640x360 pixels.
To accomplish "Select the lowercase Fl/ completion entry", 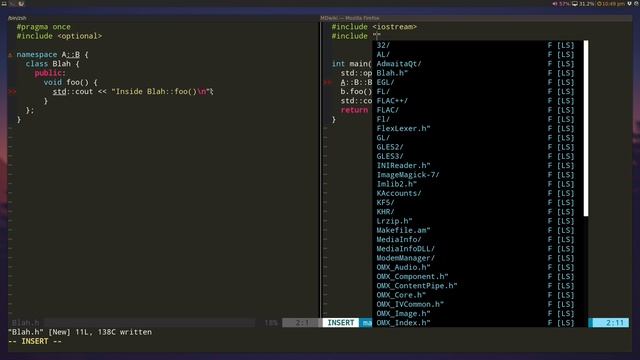I will point(478,119).
